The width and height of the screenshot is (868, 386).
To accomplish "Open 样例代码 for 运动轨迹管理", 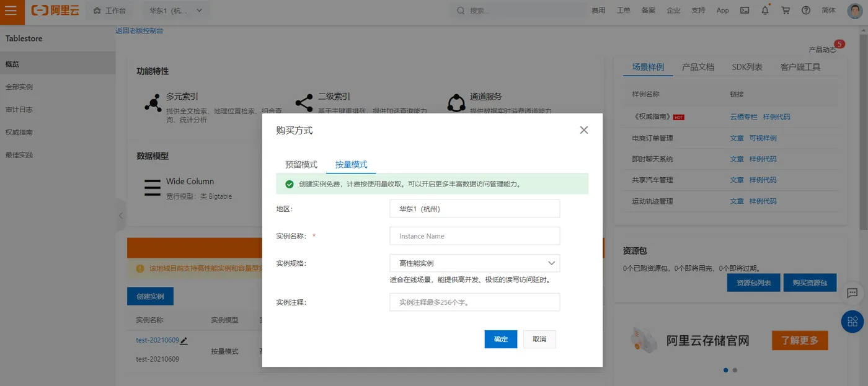I will point(763,201).
